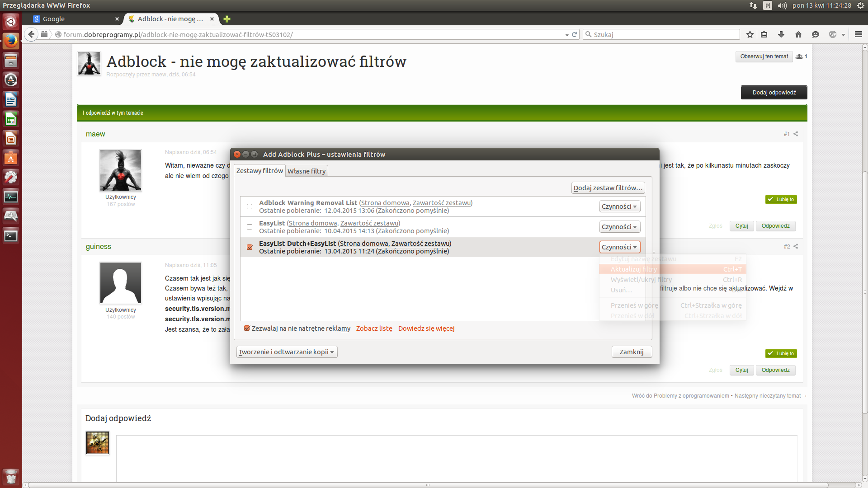Choose 'Edytuj nazwę zestawu' menu entry
The image size is (868, 488).
coord(672,259)
